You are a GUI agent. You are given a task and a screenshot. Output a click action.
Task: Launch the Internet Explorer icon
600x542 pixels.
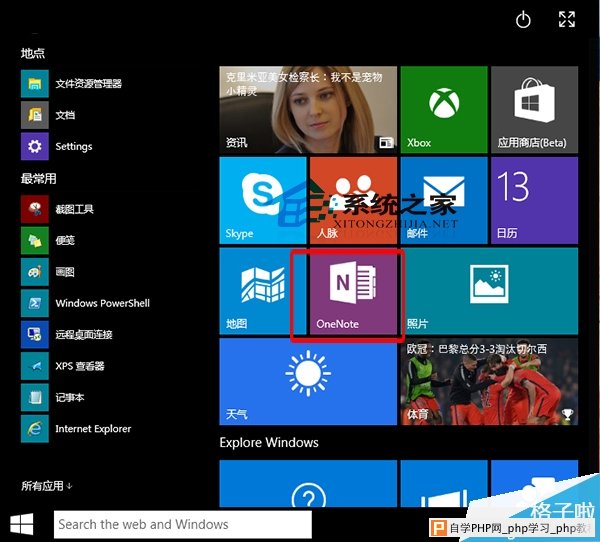click(x=35, y=429)
